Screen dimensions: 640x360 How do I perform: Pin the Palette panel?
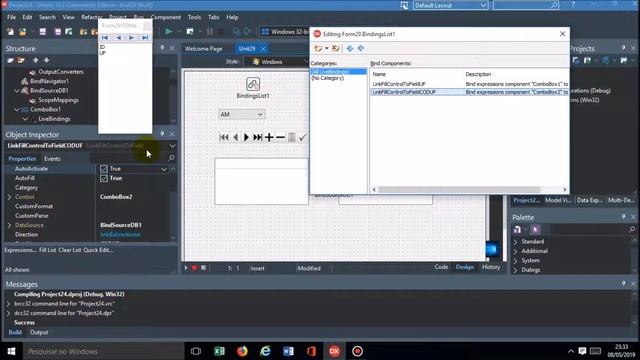pos(623,217)
